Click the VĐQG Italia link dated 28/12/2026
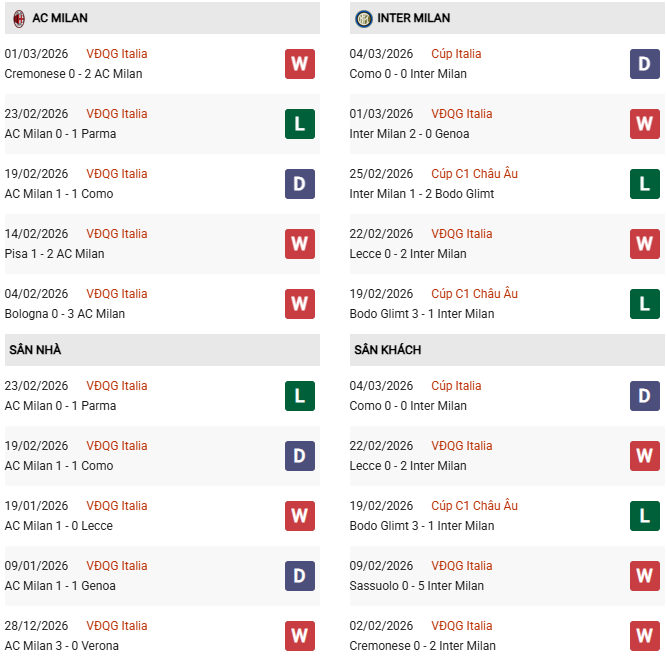This screenshot has height=658, width=666. coord(116,626)
